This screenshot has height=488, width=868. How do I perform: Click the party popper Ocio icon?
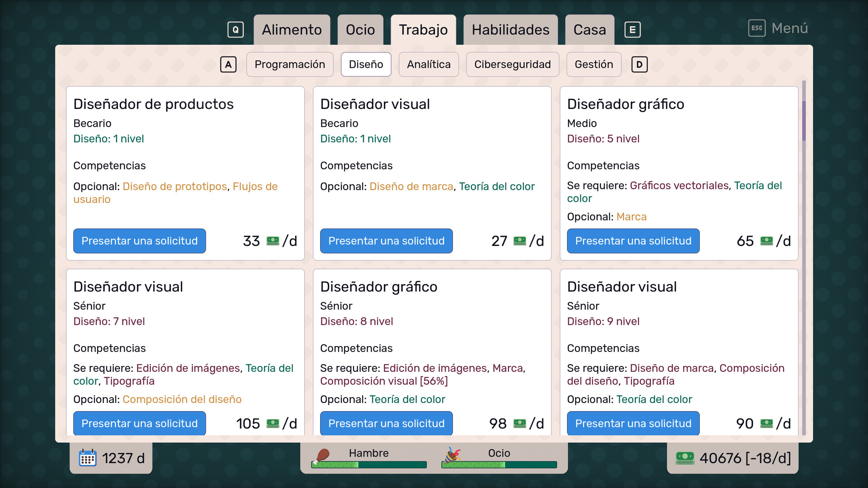point(453,455)
